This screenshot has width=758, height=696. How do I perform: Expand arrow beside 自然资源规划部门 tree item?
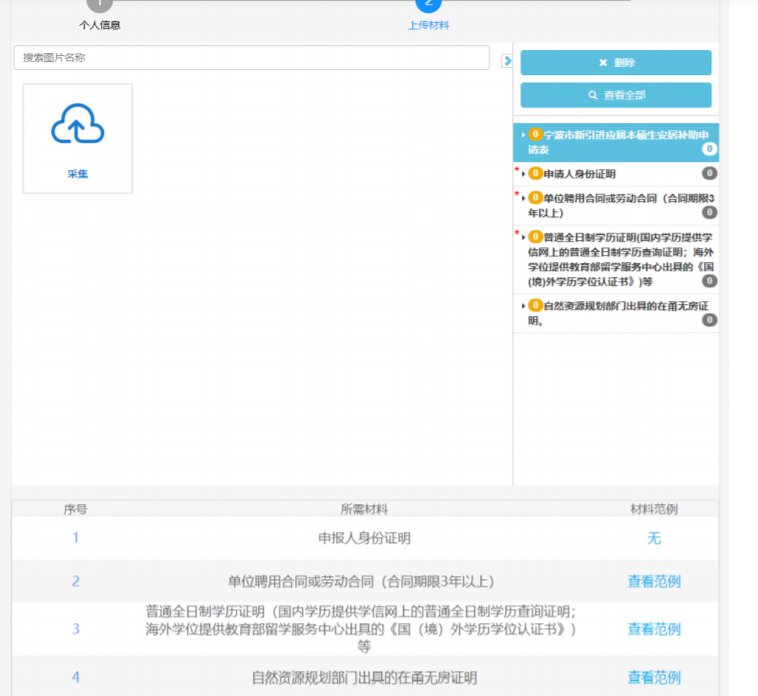[x=523, y=306]
